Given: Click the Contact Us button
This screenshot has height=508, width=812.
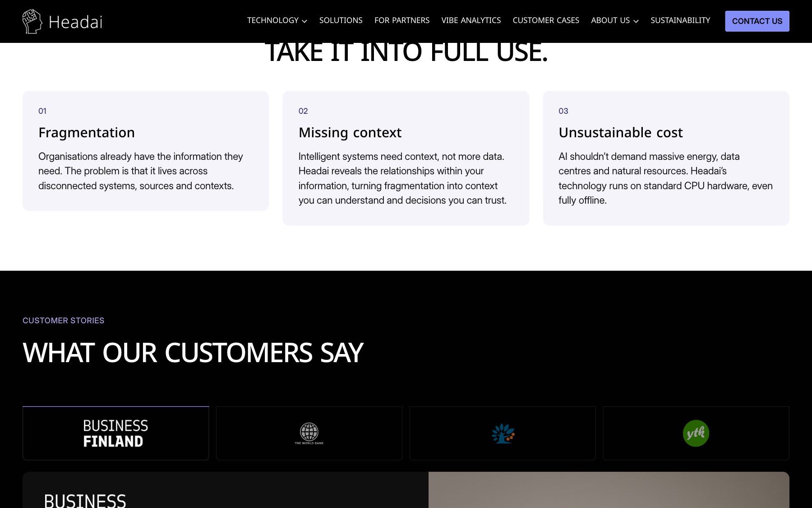Looking at the screenshot, I should pos(757,21).
